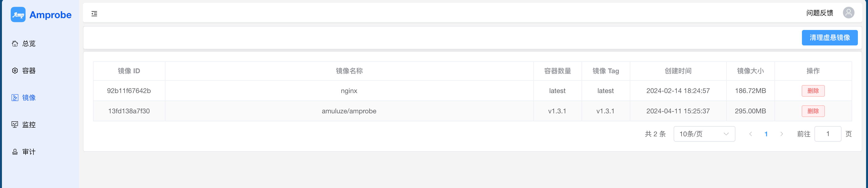Click the image icon beside 镜像
This screenshot has height=188, width=868.
[x=15, y=98]
